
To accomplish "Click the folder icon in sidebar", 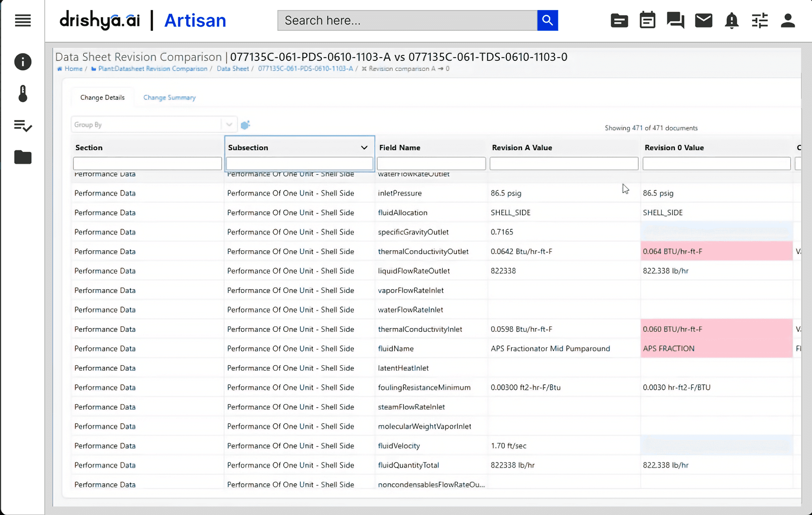I will [23, 157].
